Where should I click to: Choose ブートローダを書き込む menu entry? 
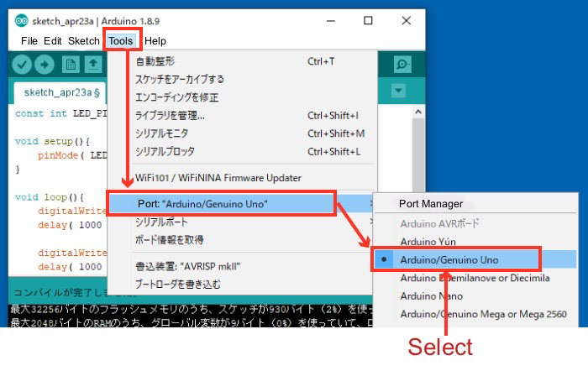(242, 285)
